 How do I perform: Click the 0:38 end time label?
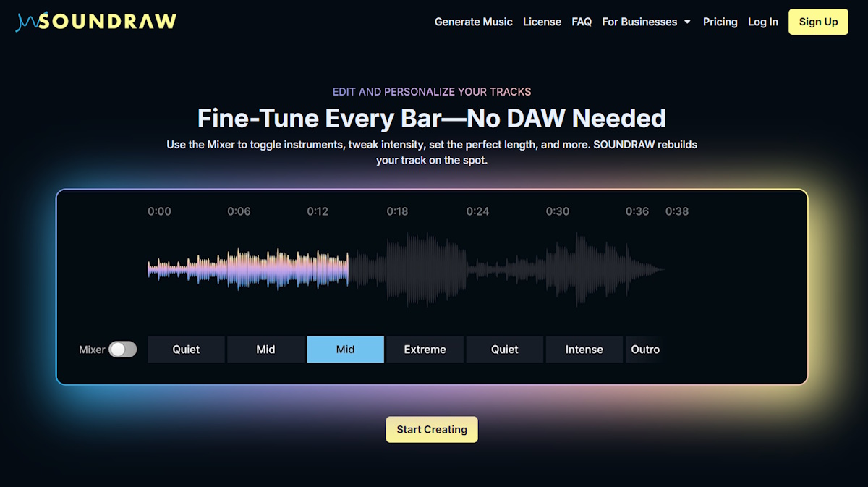(x=677, y=211)
